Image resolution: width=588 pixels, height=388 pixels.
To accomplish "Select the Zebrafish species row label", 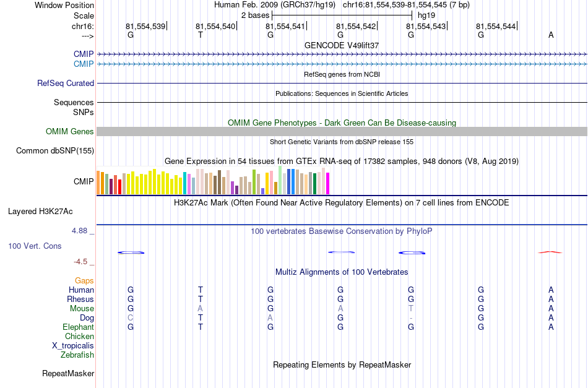I will 77,355.
